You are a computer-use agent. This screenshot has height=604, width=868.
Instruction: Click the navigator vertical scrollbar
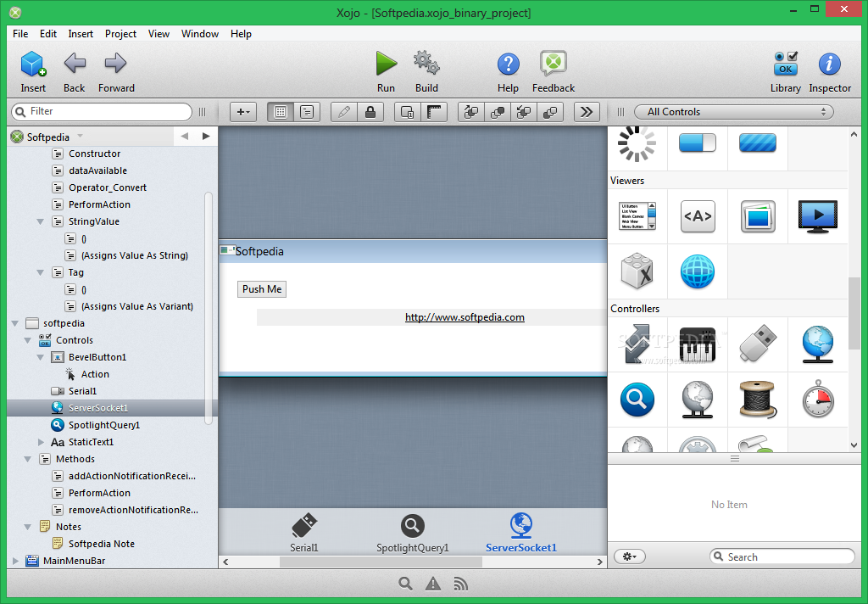click(209, 308)
